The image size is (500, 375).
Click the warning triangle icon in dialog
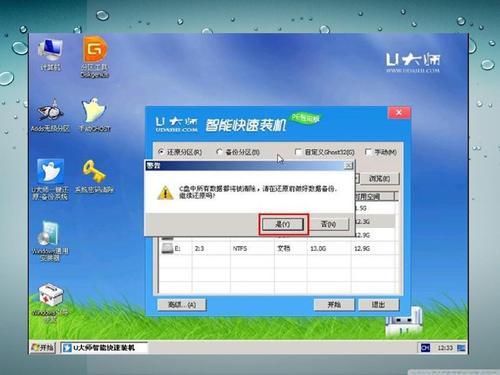tap(165, 192)
